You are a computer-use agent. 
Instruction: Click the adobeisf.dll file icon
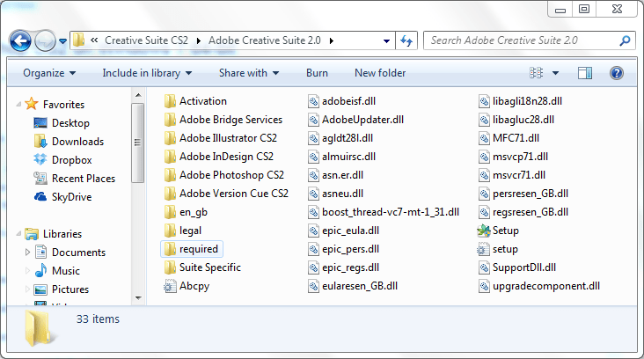(x=314, y=101)
